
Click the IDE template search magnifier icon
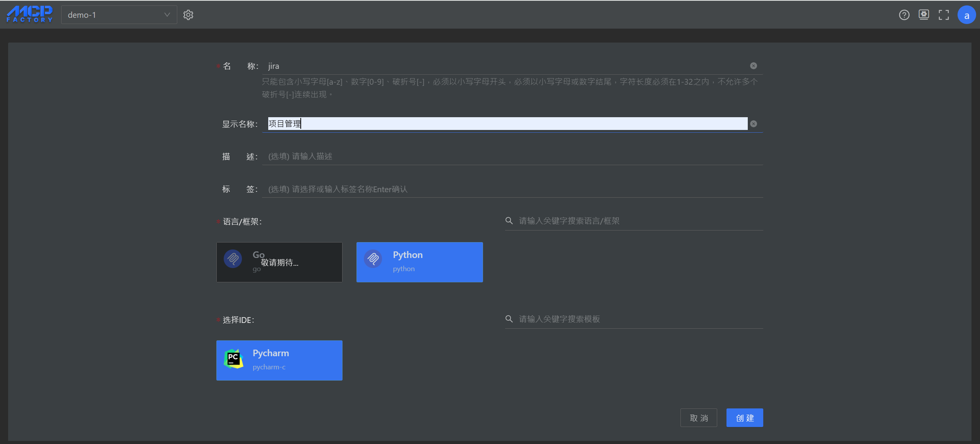(x=509, y=319)
